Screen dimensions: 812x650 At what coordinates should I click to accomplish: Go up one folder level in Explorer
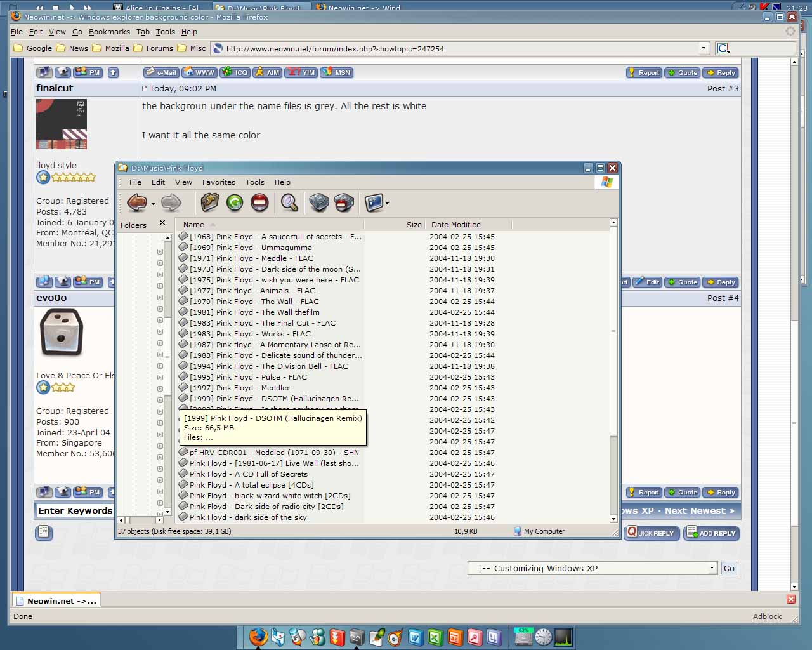click(x=209, y=203)
